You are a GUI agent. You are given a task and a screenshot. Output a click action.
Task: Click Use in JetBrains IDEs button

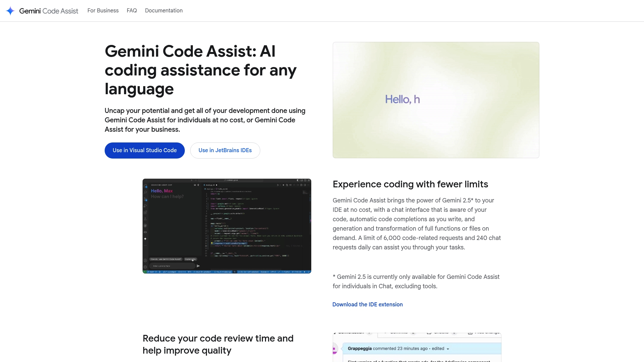pyautogui.click(x=225, y=150)
